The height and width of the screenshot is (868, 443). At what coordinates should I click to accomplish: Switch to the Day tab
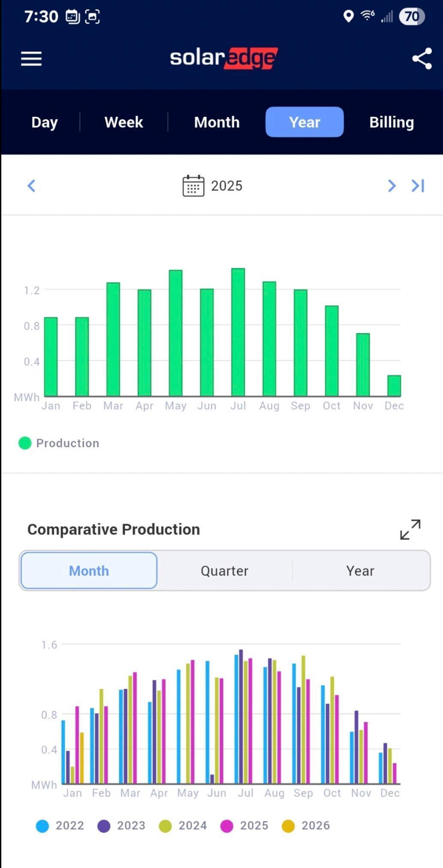pos(45,122)
